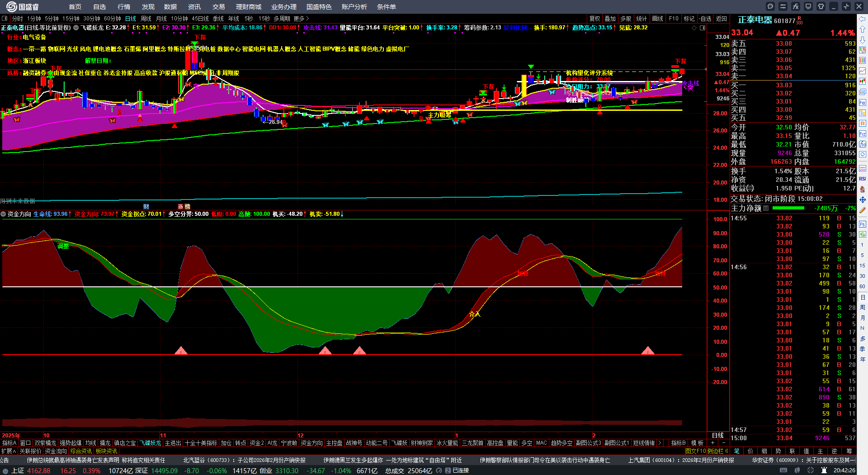The image size is (868, 475).
Task: Select the pencil drawing tool icon
Action: pos(863,210)
